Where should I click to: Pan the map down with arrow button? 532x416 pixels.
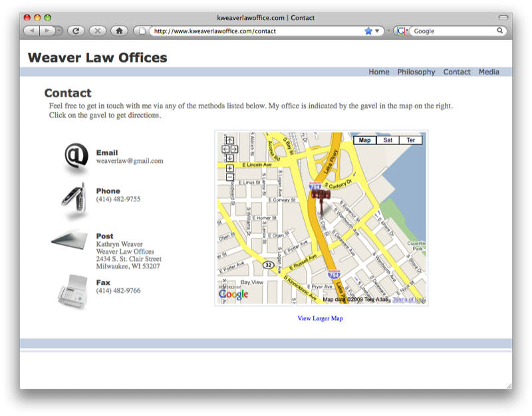[x=229, y=157]
